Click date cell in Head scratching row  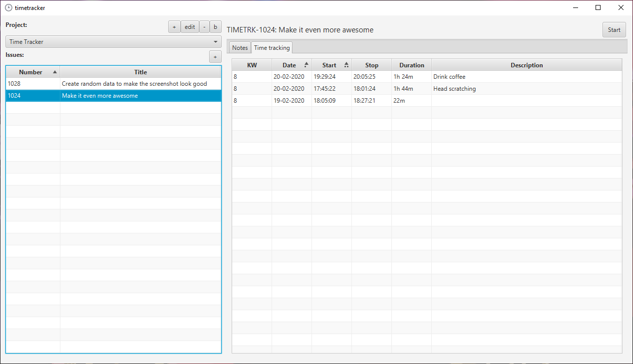(x=292, y=89)
